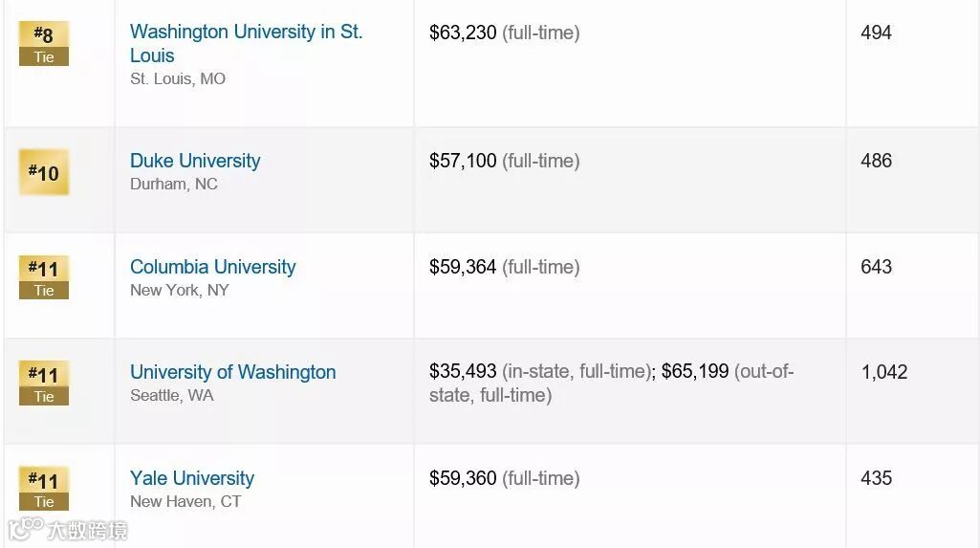Follow the Yale University link

191,478
